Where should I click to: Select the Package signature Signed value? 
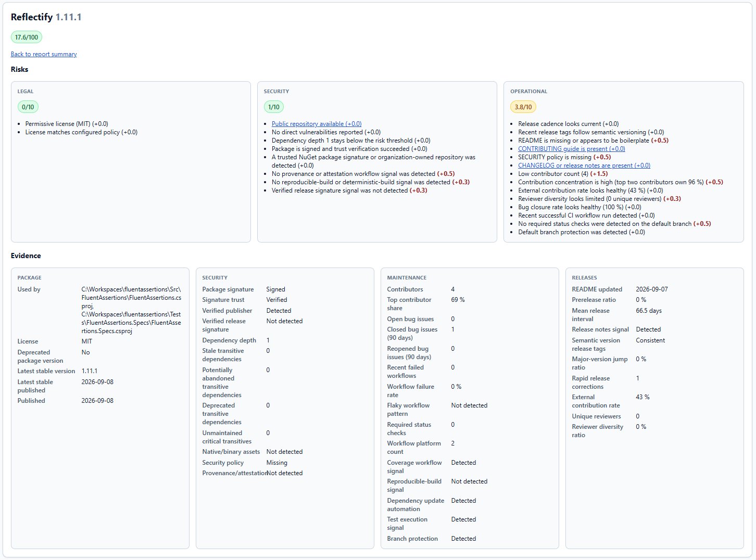click(x=276, y=289)
